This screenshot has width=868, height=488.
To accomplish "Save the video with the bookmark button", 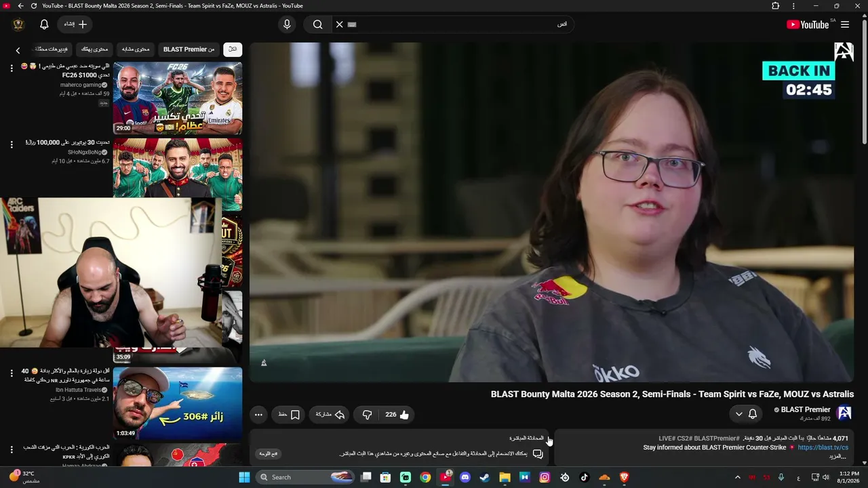I will click(x=289, y=415).
